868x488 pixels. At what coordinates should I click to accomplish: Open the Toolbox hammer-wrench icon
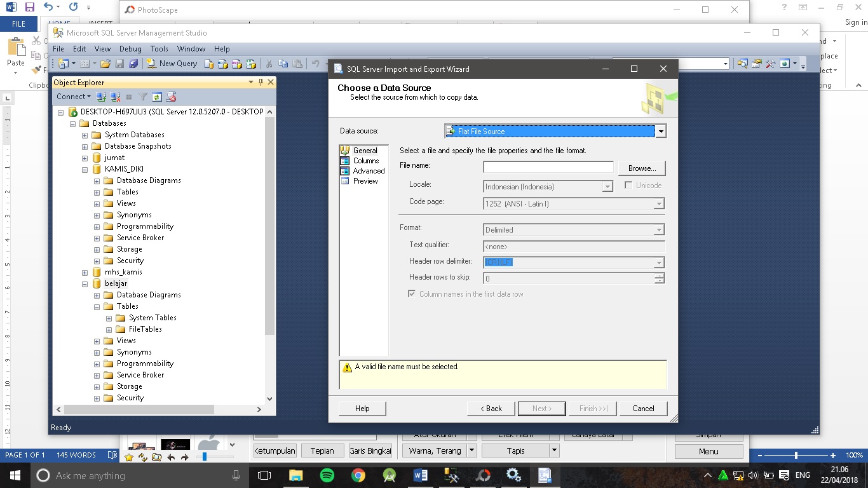pos(770,64)
